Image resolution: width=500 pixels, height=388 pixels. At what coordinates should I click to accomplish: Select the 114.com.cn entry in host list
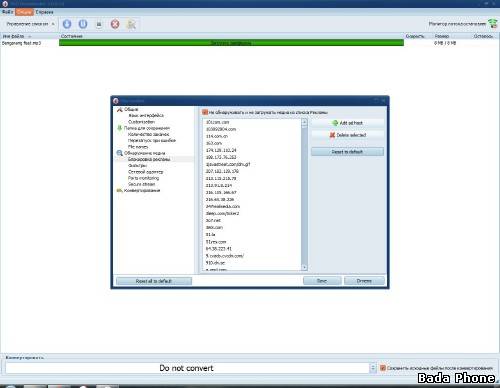click(x=217, y=136)
